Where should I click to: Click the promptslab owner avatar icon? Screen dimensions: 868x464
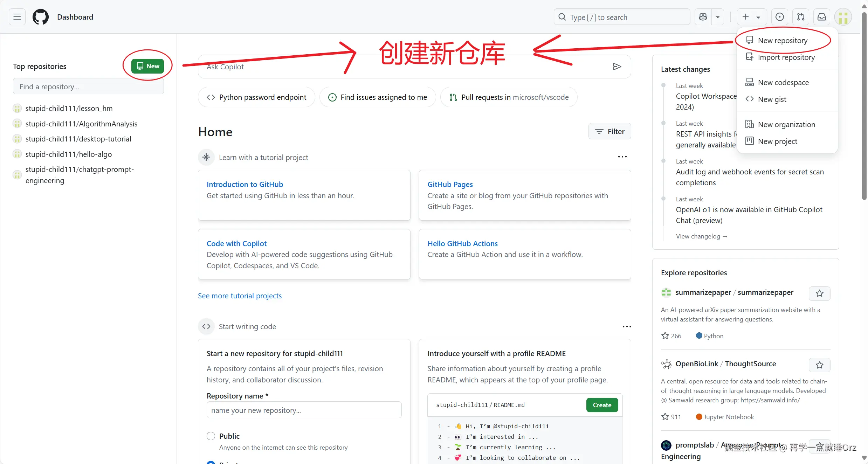coord(666,445)
